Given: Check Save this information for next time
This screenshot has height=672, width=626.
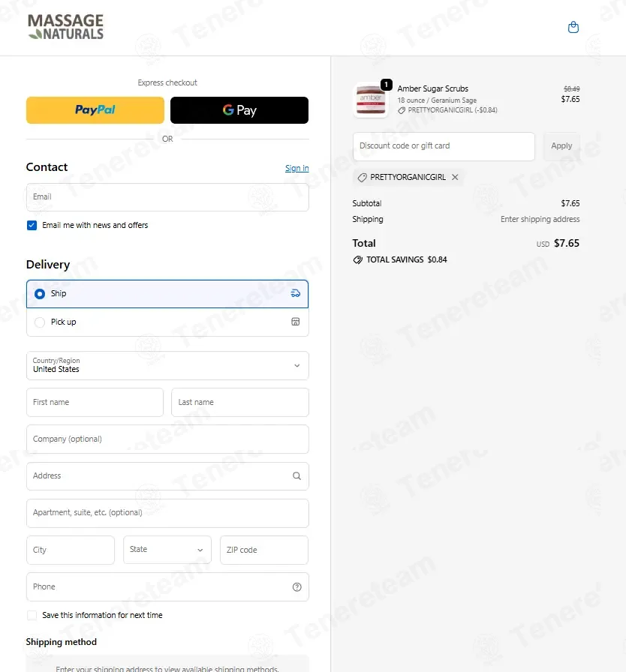Looking at the screenshot, I should pyautogui.click(x=32, y=616).
